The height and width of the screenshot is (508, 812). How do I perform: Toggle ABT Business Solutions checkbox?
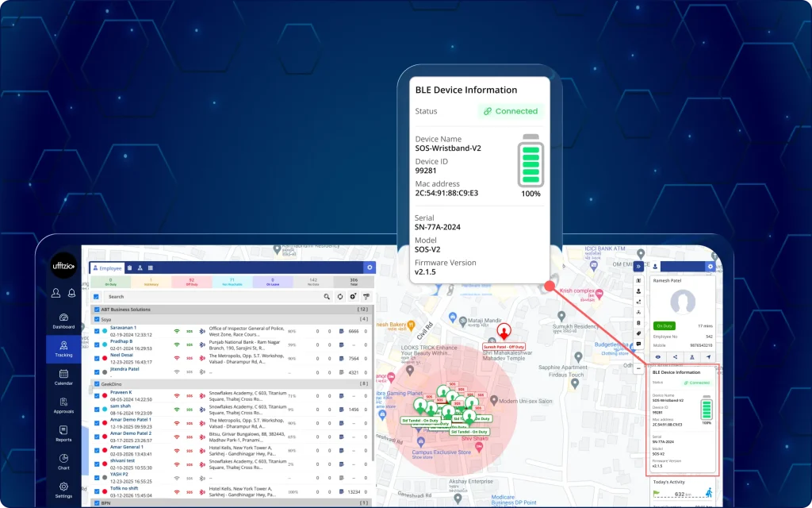pyautogui.click(x=97, y=310)
